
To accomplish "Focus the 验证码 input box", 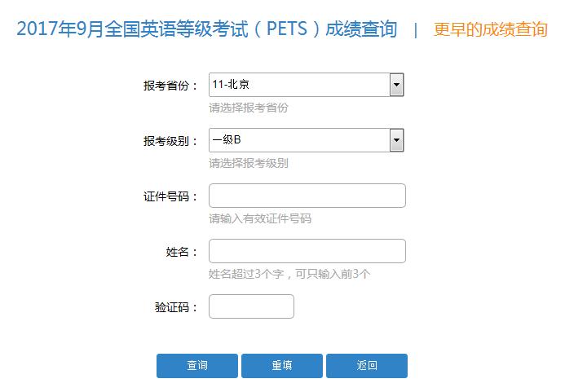I will [251, 306].
